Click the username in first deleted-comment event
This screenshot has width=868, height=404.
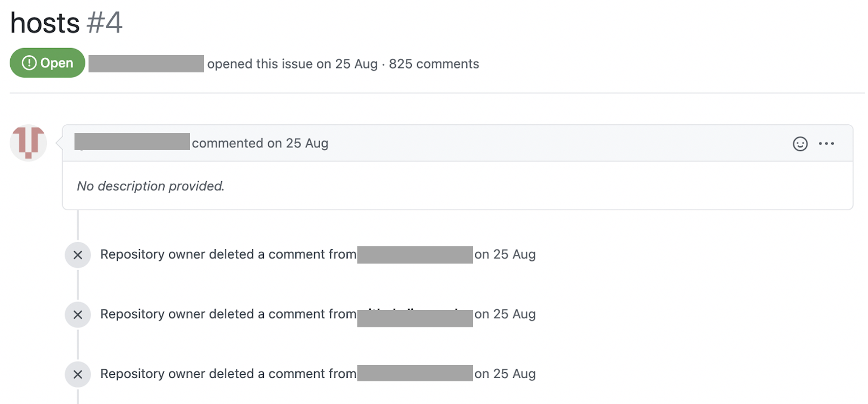[x=415, y=255]
